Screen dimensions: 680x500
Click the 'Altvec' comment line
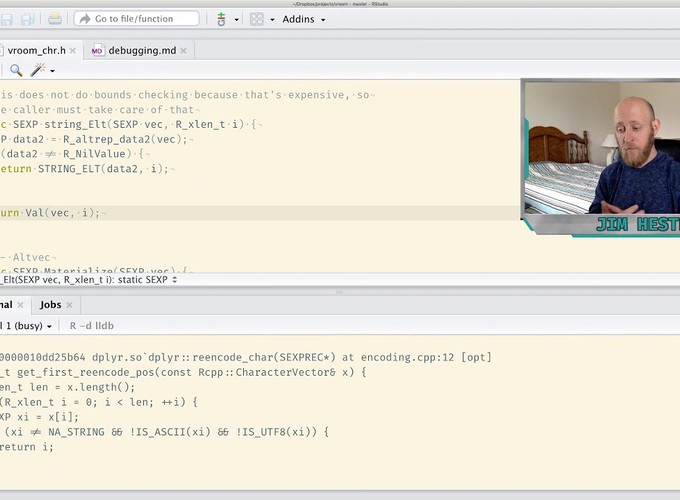pyautogui.click(x=28, y=257)
